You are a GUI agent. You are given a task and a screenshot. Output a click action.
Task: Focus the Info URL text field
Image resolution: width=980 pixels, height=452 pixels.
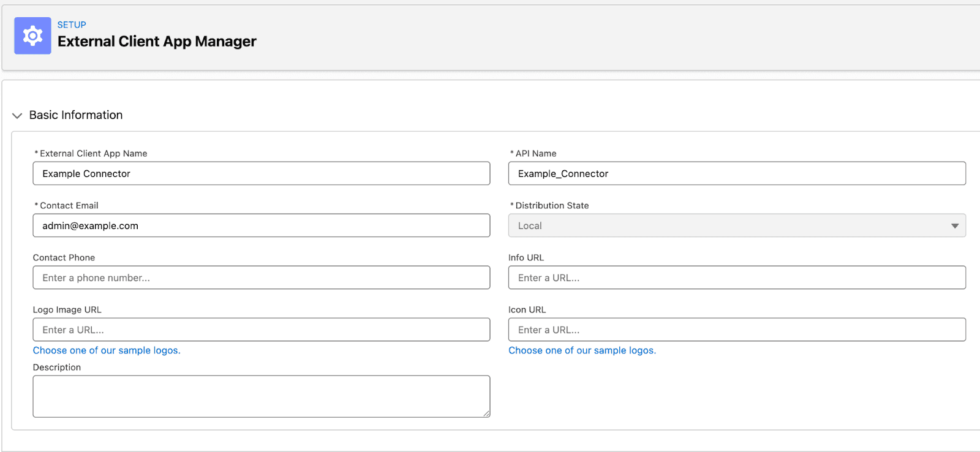[x=736, y=278]
